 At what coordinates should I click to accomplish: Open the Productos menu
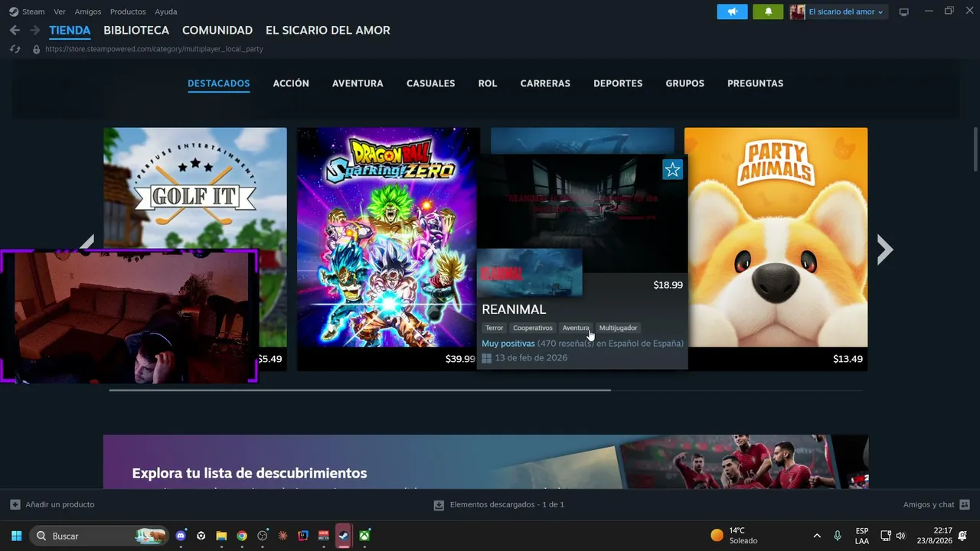128,11
